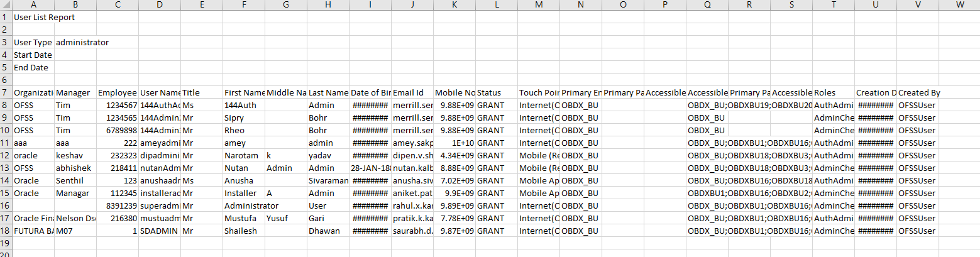
Task: Click the "4.34E+09" mobile number cell
Action: coord(454,155)
